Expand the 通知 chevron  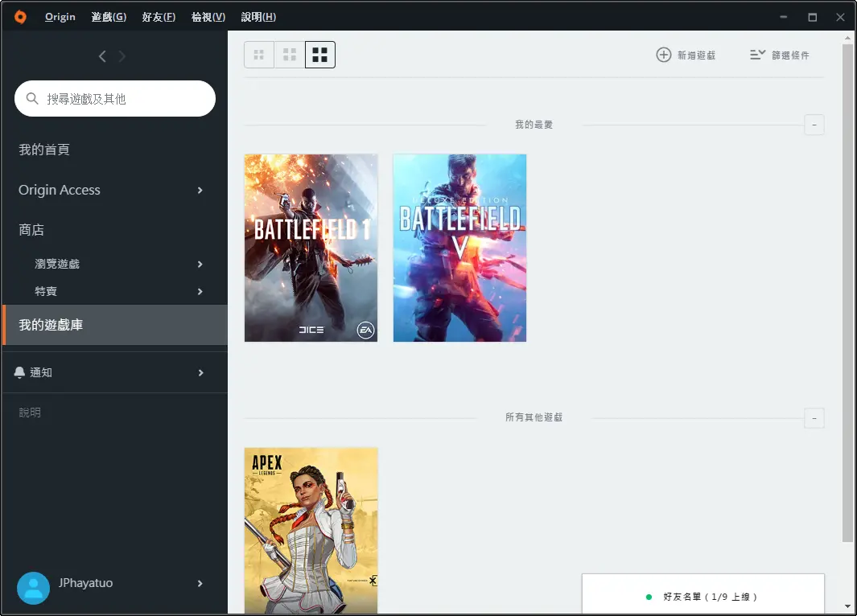click(200, 372)
